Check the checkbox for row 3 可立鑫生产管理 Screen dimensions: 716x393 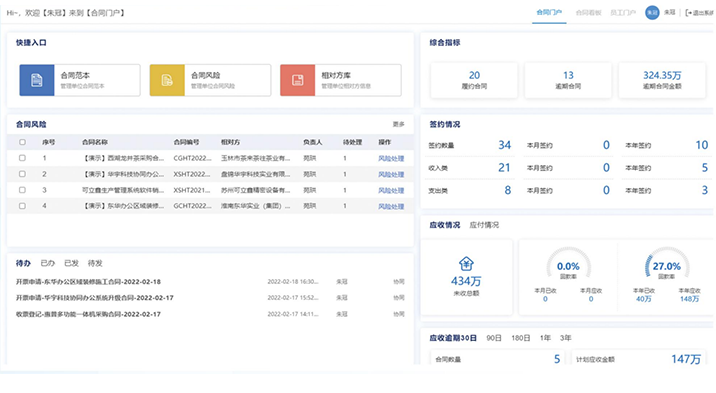[x=22, y=190]
